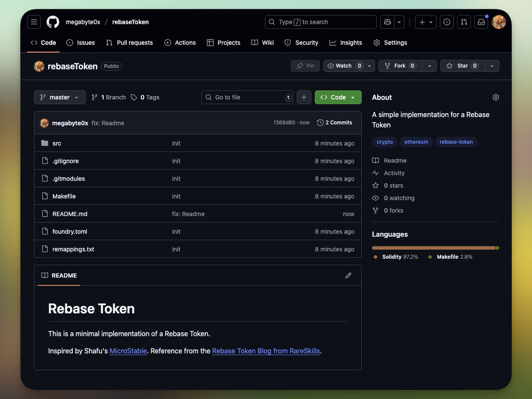Open global pull requests icon in header
This screenshot has width=532, height=399.
tap(464, 22)
